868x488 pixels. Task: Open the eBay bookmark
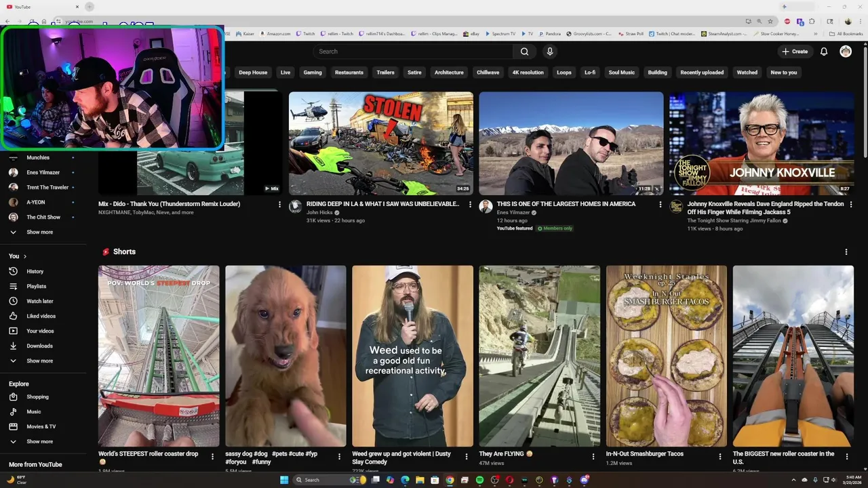tap(471, 33)
